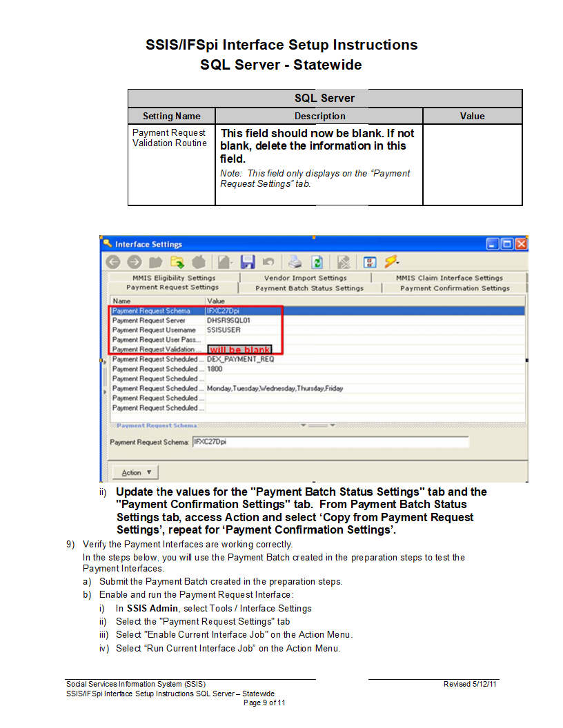Screen dimensions: 563x728
Task: Save settings with the floppy disk icon
Action: click(248, 263)
